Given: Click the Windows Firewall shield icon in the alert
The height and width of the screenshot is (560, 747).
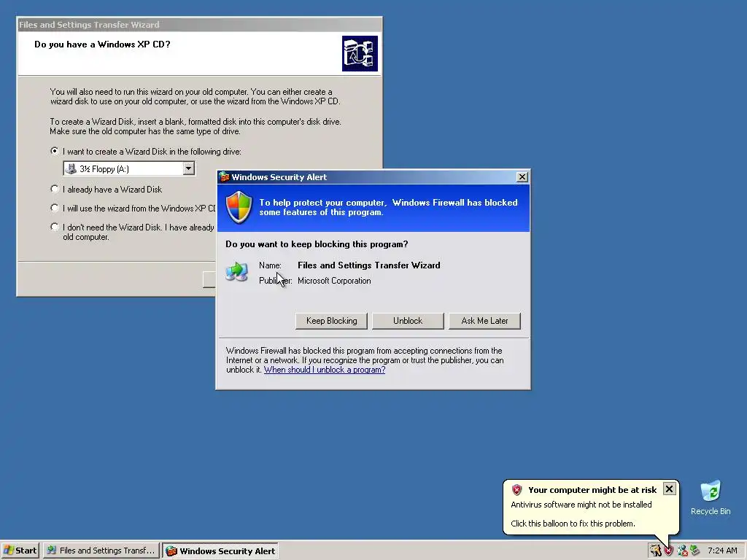Looking at the screenshot, I should (x=239, y=207).
